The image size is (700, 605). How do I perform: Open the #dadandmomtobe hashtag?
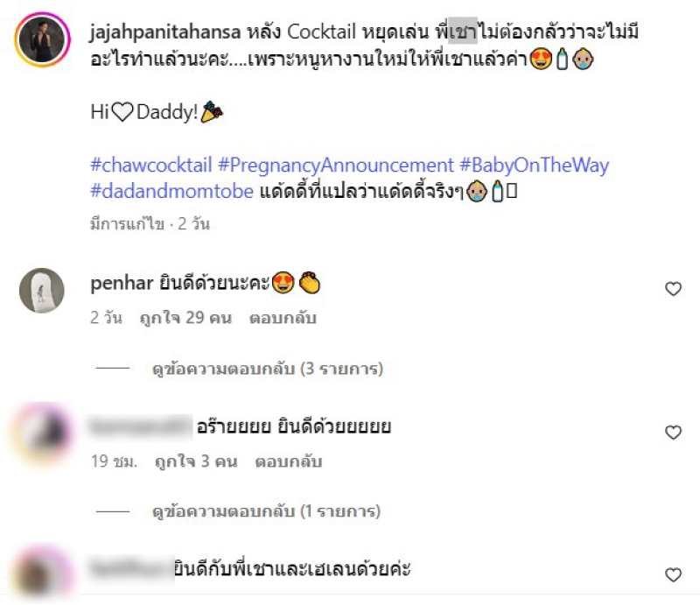pyautogui.click(x=171, y=191)
